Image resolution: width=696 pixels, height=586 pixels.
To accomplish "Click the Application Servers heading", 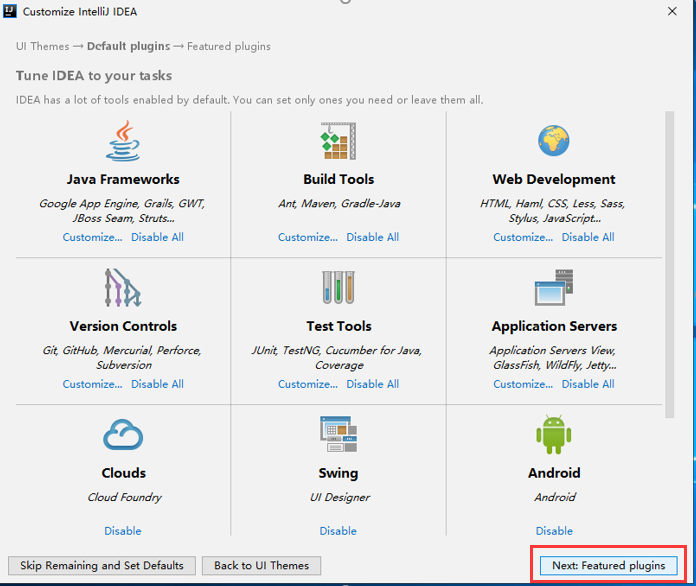I will [554, 326].
